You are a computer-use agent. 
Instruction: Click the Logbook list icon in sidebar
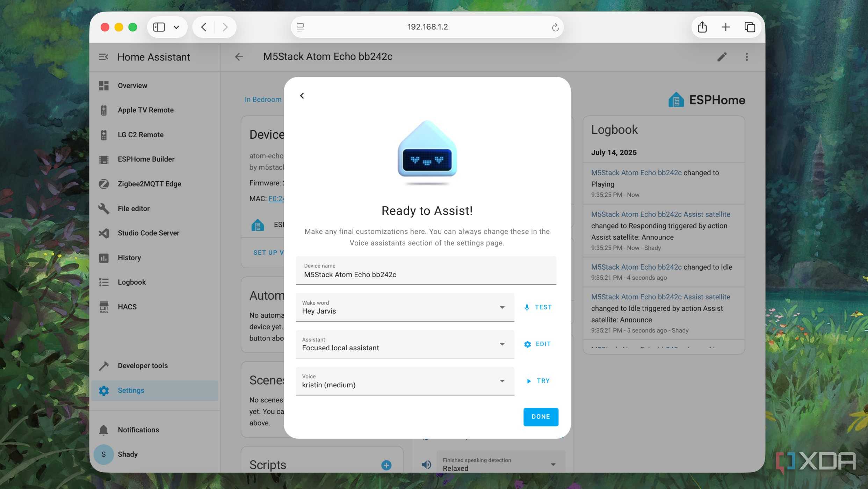point(104,282)
